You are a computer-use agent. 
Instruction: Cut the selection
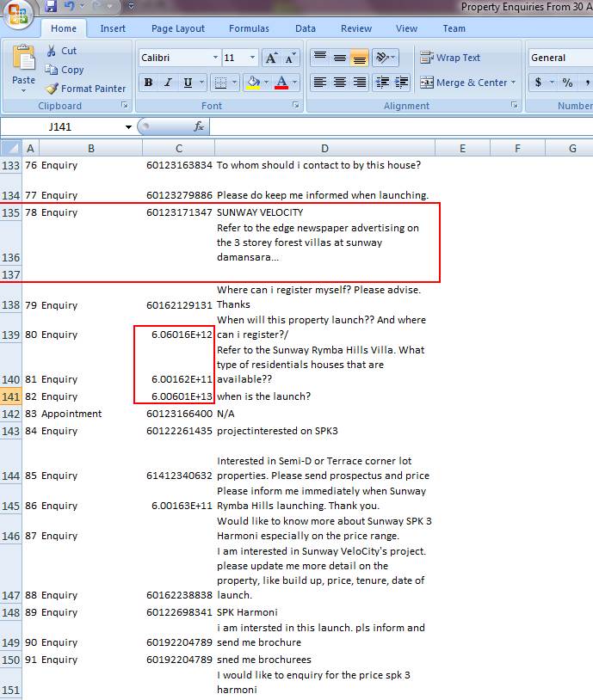pos(61,51)
